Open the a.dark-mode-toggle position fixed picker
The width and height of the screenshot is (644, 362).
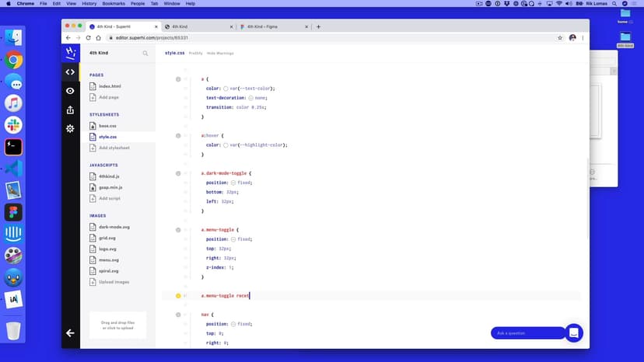point(233,183)
